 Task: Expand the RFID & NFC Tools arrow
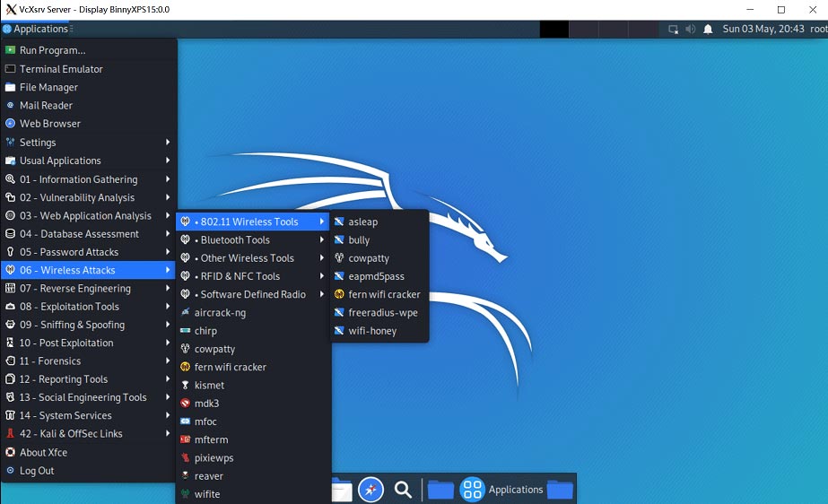321,276
